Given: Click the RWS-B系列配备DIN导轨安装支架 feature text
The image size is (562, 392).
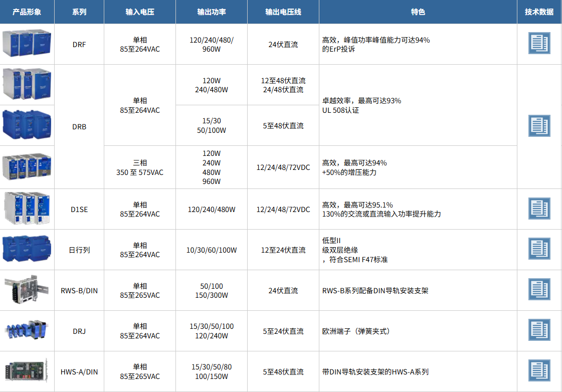Looking at the screenshot, I should 376,291.
